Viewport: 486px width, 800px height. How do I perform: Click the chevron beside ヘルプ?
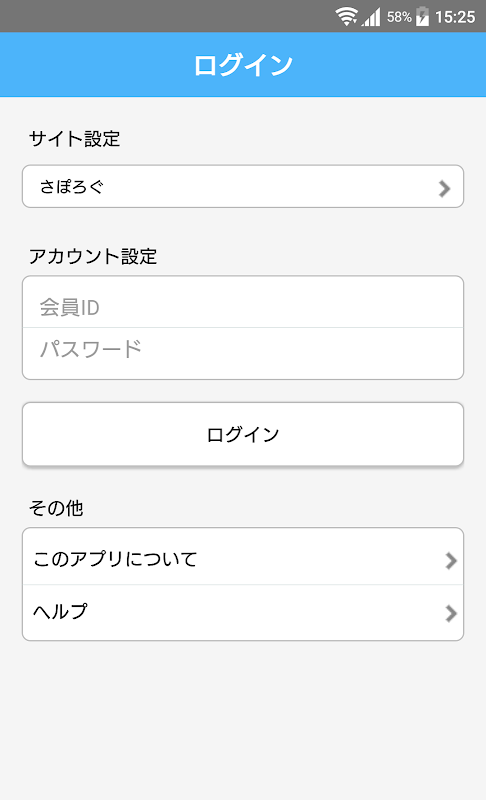[450, 613]
